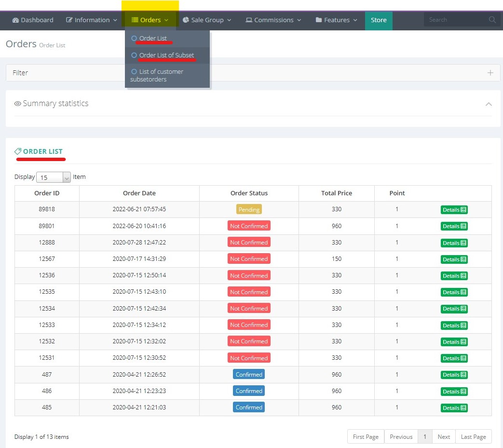The width and height of the screenshot is (503, 448).
Task: Click Order List breadcrumb text
Action: 52,45
